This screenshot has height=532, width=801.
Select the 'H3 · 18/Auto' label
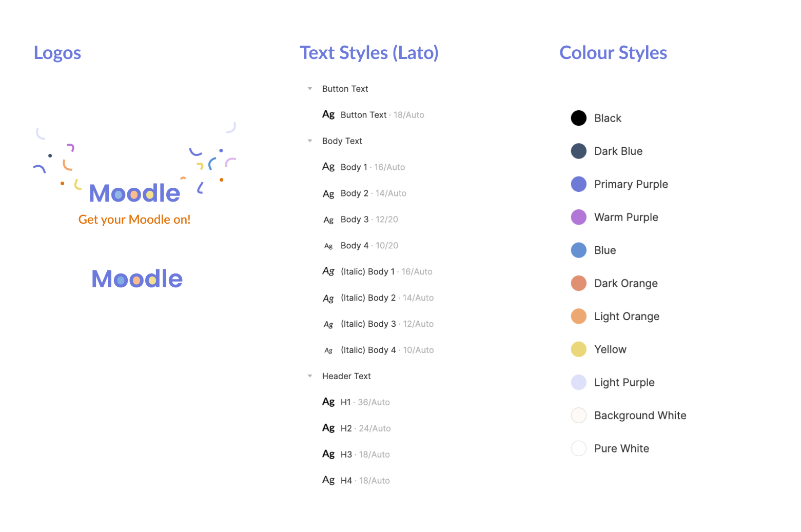pyautogui.click(x=365, y=455)
